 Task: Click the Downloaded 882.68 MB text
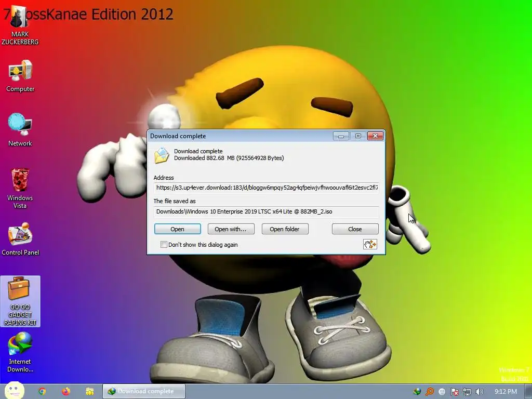pos(229,158)
